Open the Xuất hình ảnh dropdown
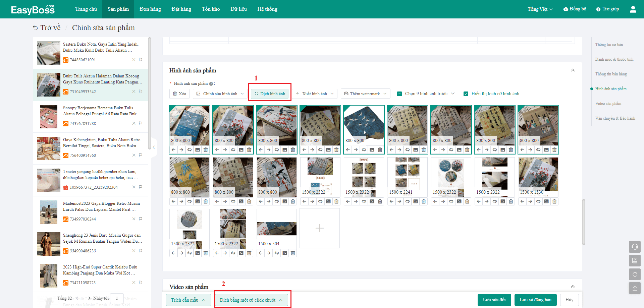644x308 pixels. pos(315,94)
